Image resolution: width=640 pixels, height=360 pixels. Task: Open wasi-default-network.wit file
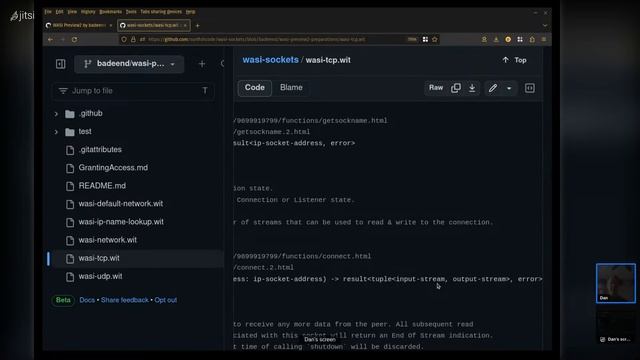click(120, 204)
